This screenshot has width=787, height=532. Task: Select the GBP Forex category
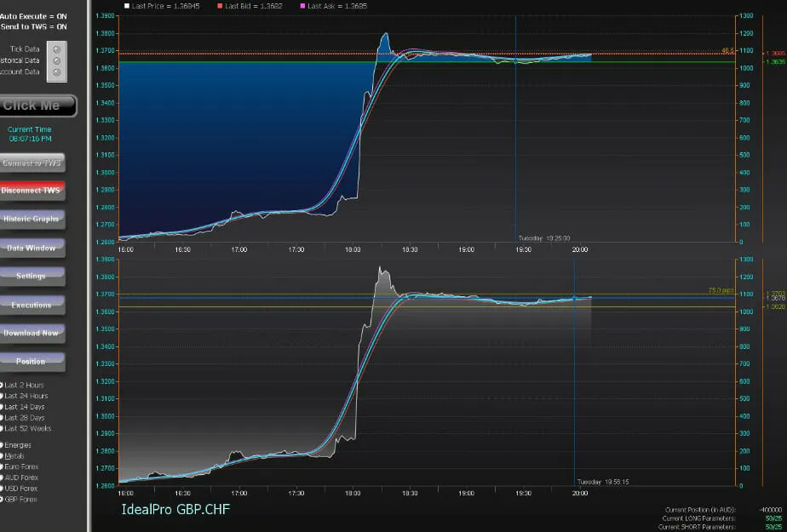3,499
